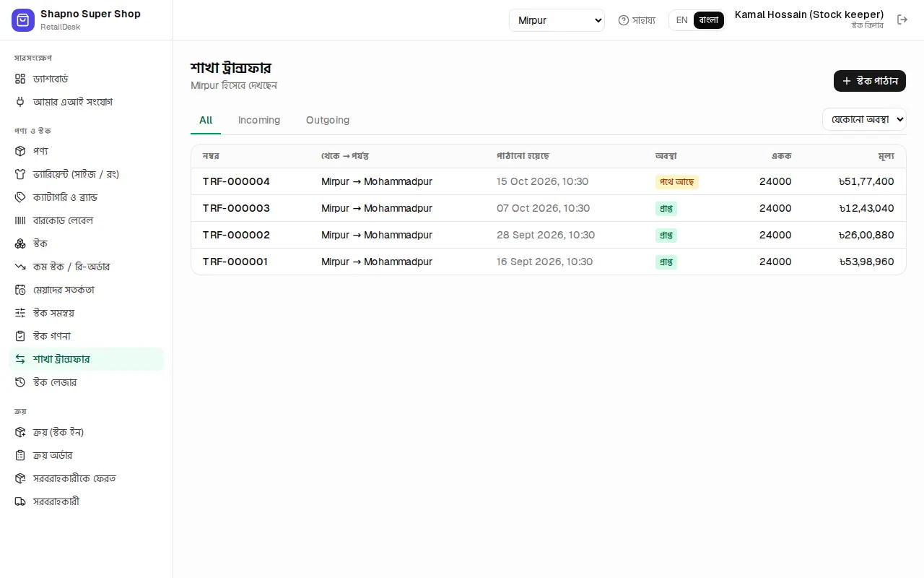Switch to the All tab
This screenshot has width=924, height=578.
206,120
